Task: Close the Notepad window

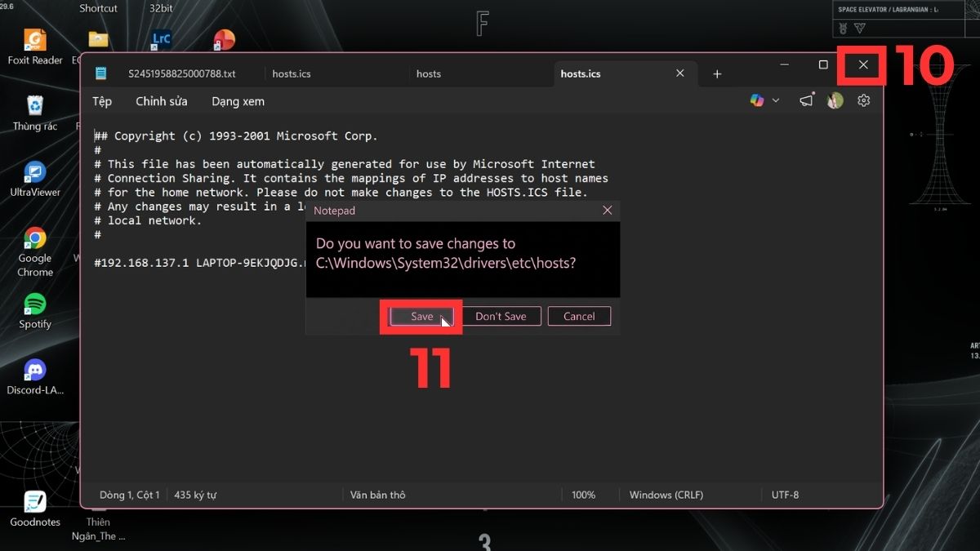Action: 863,64
